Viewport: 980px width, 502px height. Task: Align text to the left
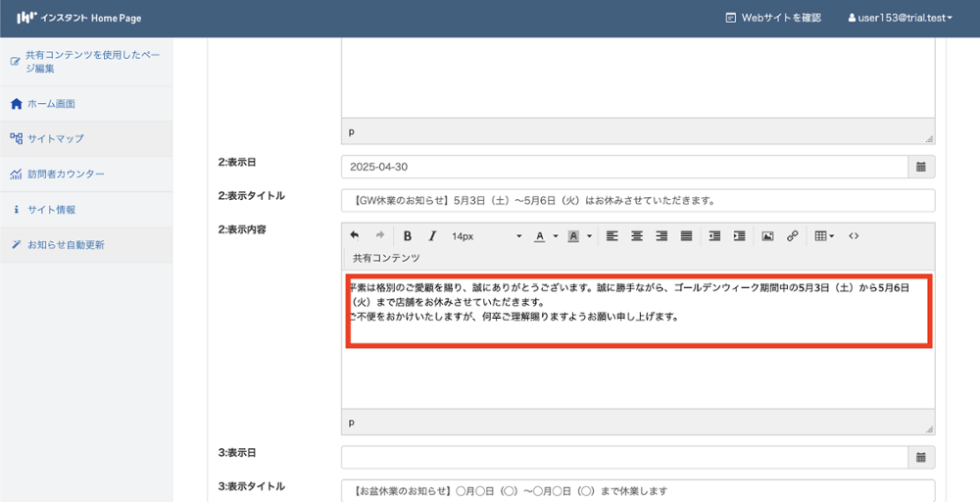612,236
